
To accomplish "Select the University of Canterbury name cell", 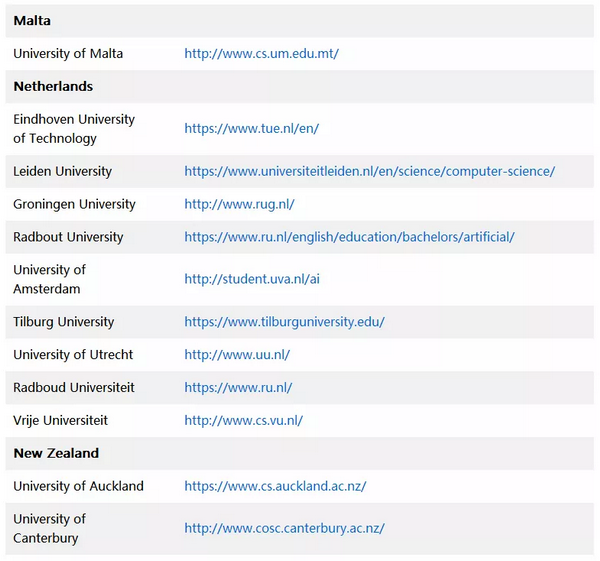I will click(49, 528).
